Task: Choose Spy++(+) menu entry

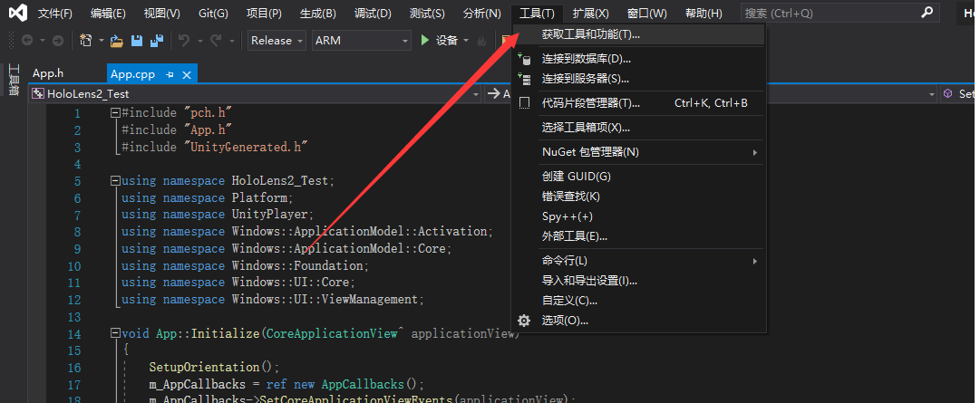Action: coord(639,216)
